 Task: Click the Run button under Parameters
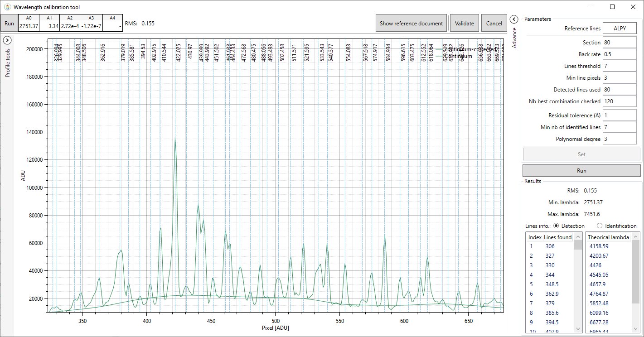pos(581,171)
